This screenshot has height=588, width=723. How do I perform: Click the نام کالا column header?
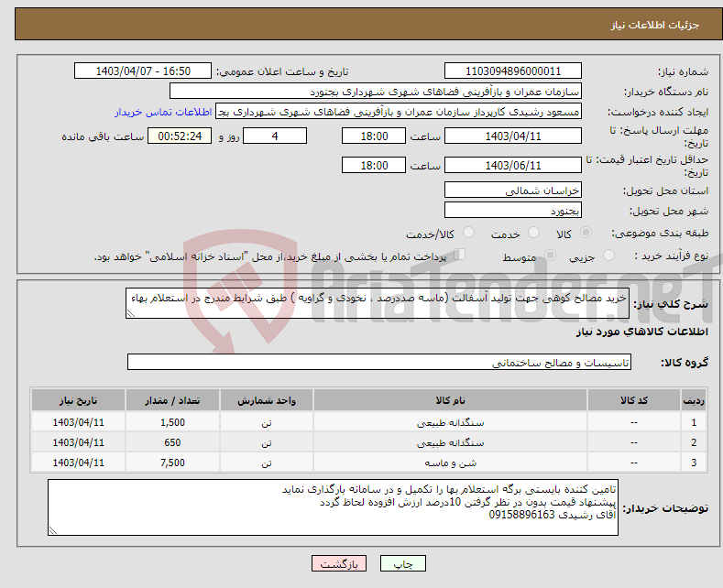(450, 400)
